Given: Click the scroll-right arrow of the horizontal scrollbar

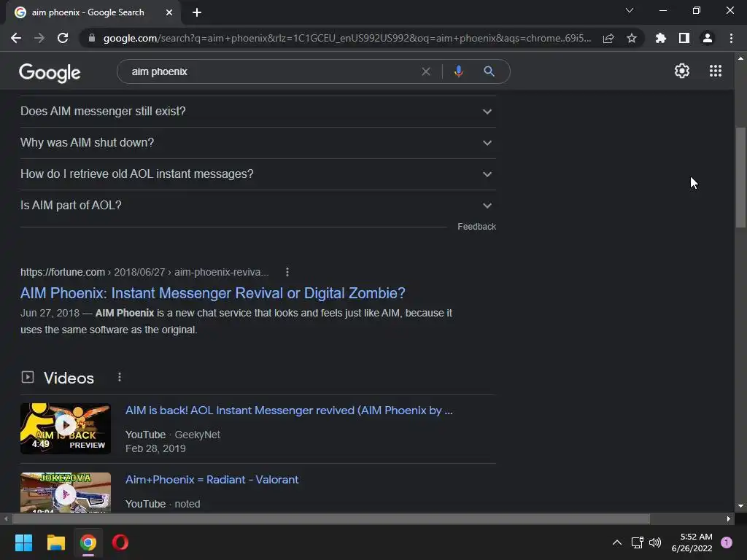Looking at the screenshot, I should (x=729, y=518).
